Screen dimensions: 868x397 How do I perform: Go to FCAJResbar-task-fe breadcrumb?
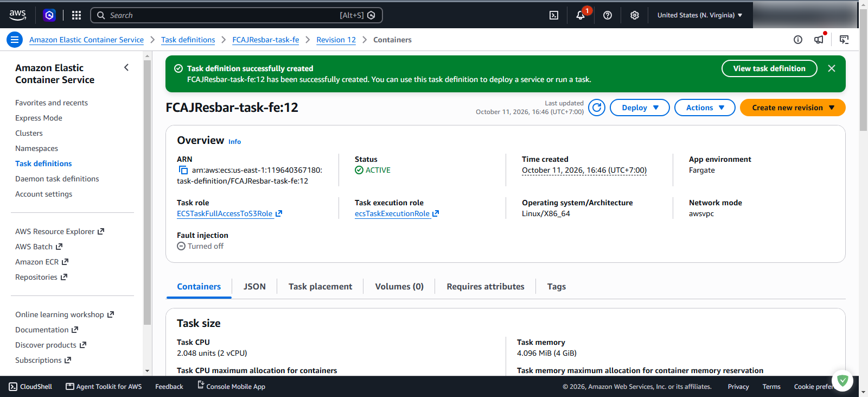[x=266, y=40]
